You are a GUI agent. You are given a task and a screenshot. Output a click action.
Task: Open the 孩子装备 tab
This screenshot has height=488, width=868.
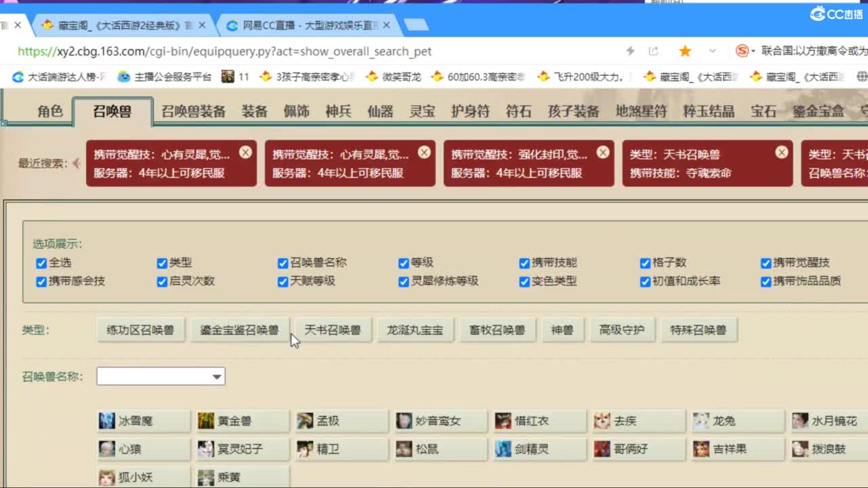click(x=574, y=111)
